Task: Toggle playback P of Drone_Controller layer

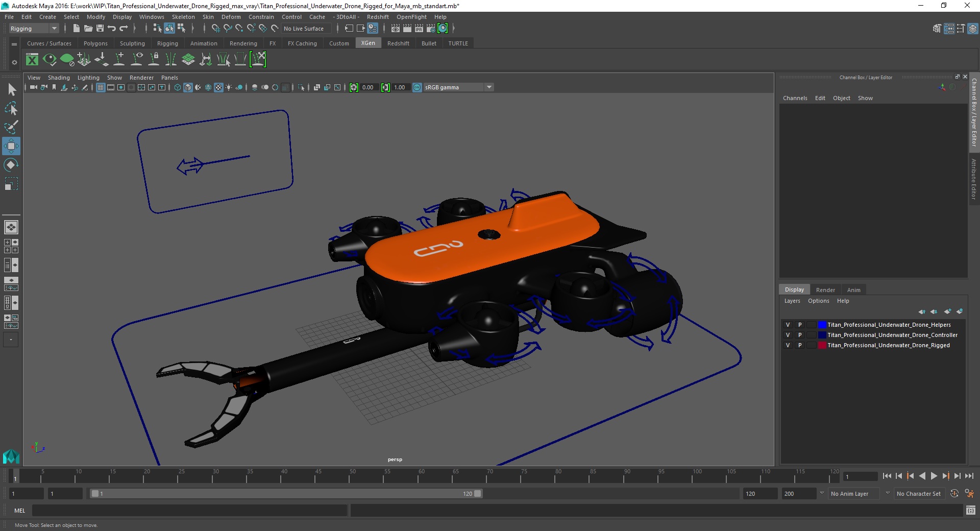Action: (800, 335)
